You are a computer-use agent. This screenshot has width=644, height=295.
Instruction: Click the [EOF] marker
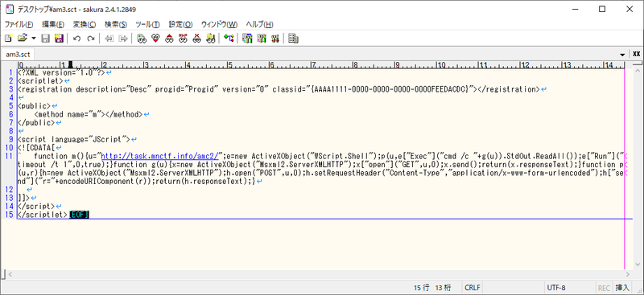[79, 214]
